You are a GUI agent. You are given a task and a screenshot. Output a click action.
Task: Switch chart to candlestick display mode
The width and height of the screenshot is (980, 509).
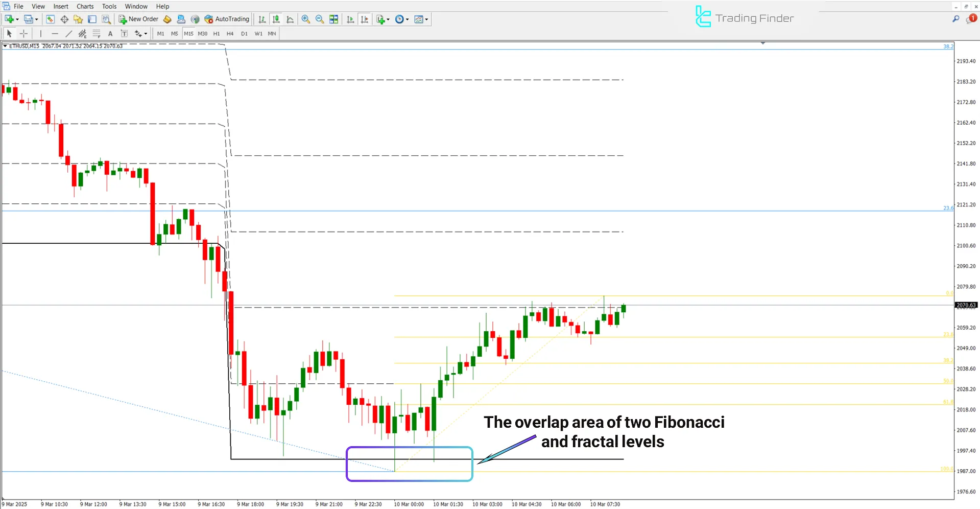pyautogui.click(x=276, y=19)
